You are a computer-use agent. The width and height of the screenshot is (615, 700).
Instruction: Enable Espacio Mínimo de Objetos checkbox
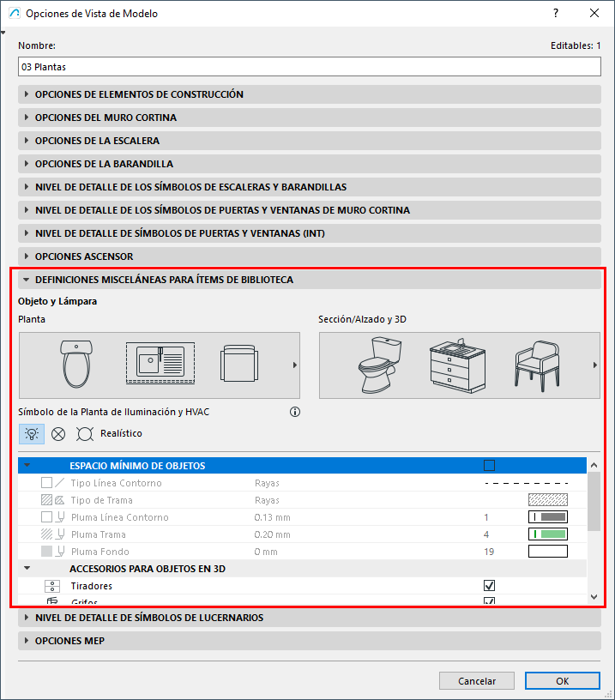489,466
